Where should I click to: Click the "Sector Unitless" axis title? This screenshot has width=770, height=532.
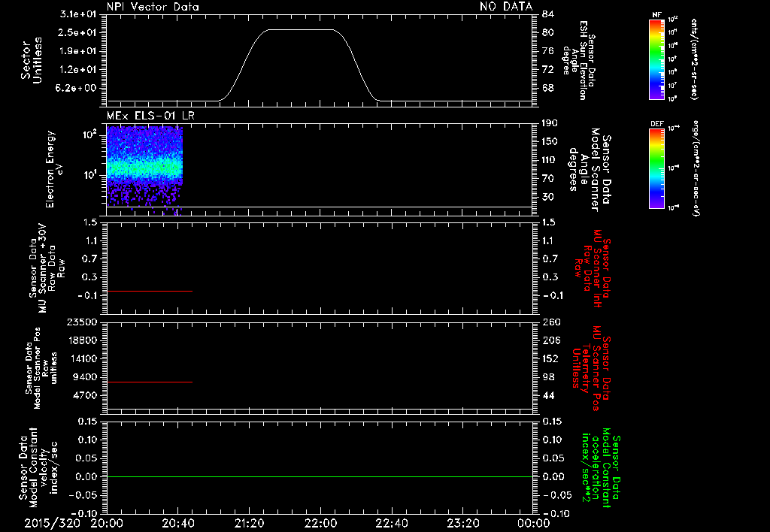32,60
